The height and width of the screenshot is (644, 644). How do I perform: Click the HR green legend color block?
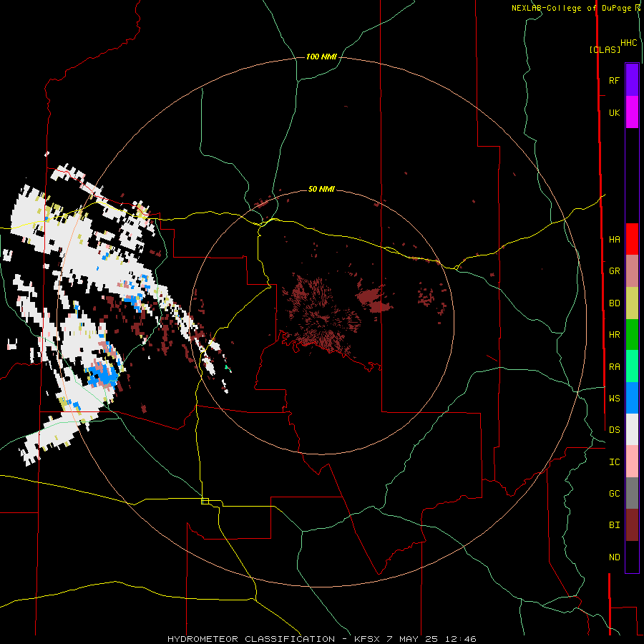(632, 334)
